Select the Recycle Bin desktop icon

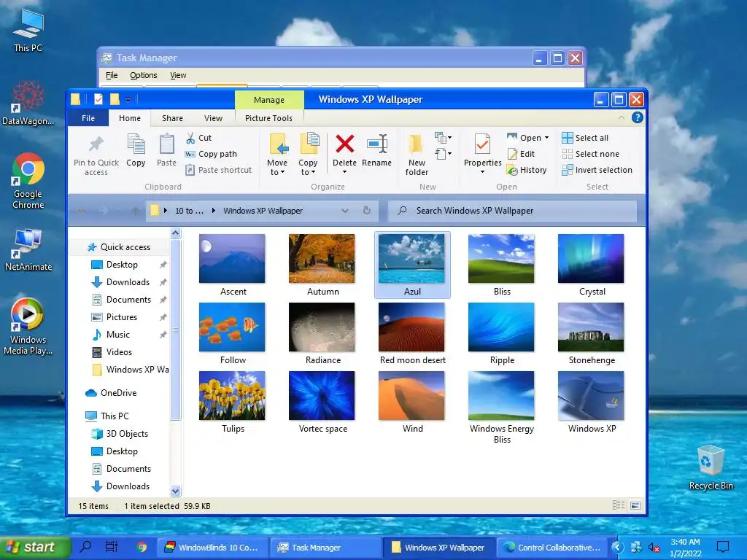pos(711,467)
